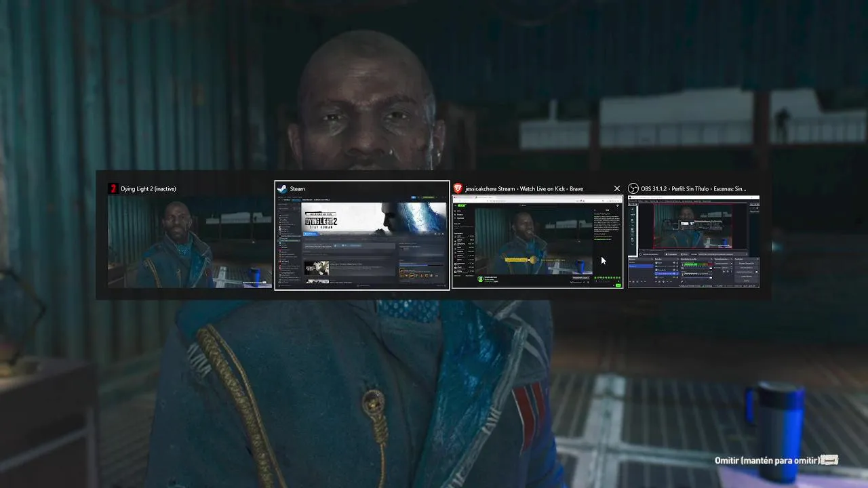This screenshot has height=488, width=868.
Task: Select the 'OBS 31.1.2 - Perfil: Sin Título' title
Action: [x=693, y=189]
